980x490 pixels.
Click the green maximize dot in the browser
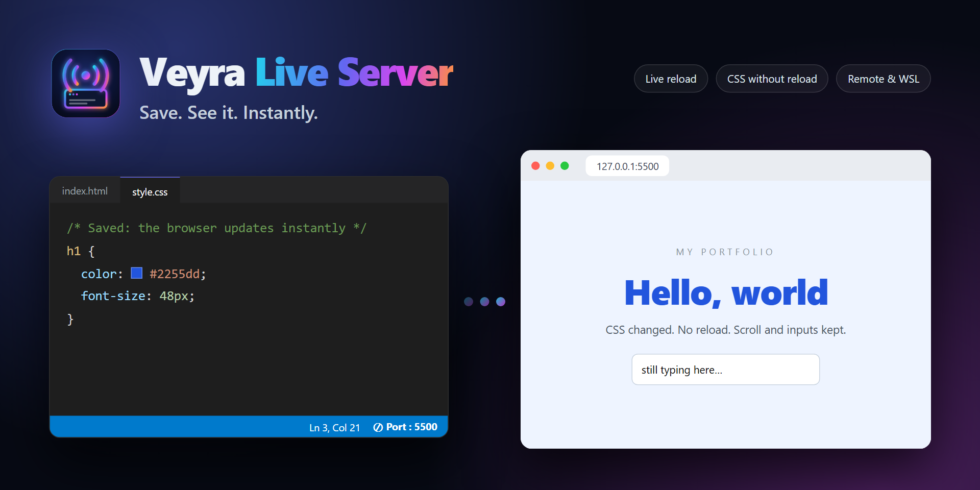565,166
